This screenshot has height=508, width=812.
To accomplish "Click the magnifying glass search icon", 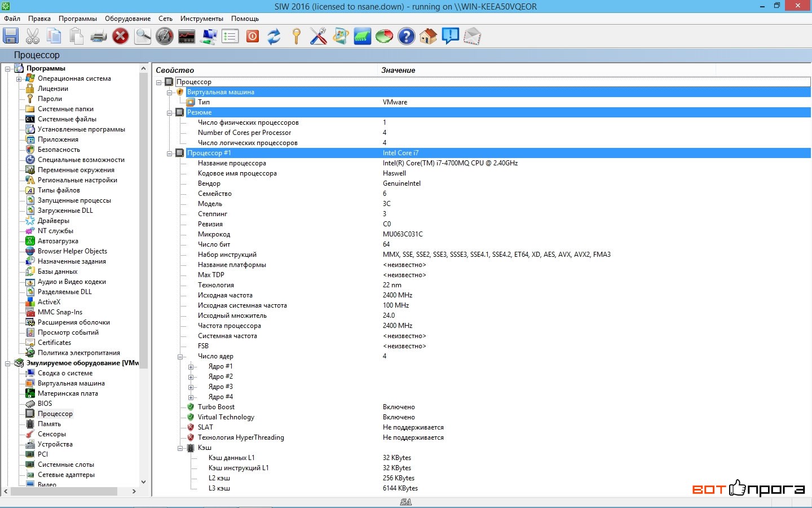I will click(x=142, y=36).
